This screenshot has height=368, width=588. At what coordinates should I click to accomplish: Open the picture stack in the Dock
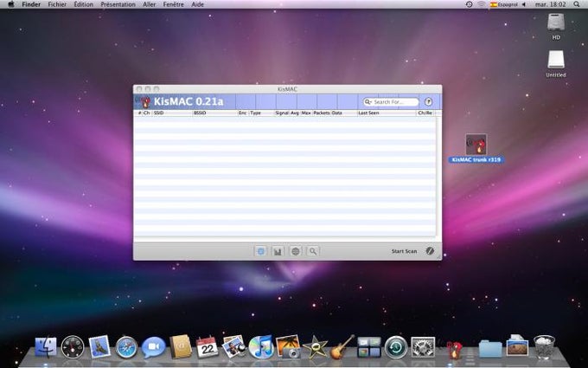coord(517,346)
